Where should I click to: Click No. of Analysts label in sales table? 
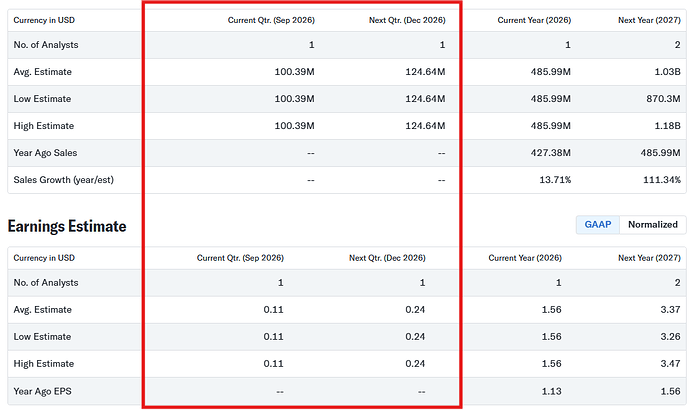point(46,45)
